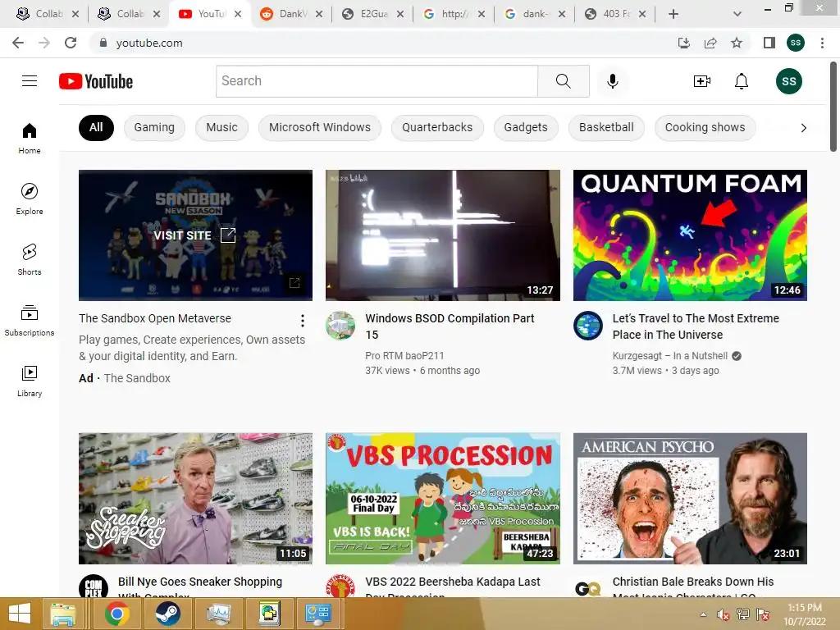Image resolution: width=840 pixels, height=630 pixels.
Task: Share this page from the address bar
Action: pyautogui.click(x=710, y=43)
